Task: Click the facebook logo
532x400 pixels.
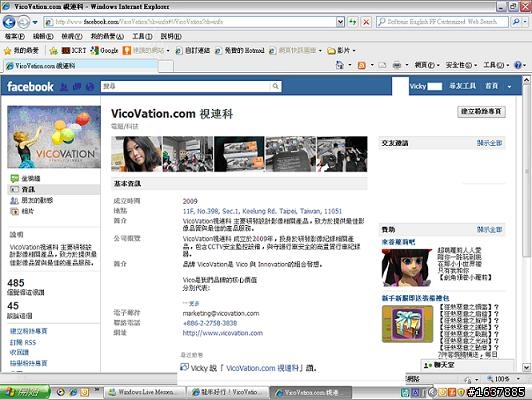Action: point(31,87)
